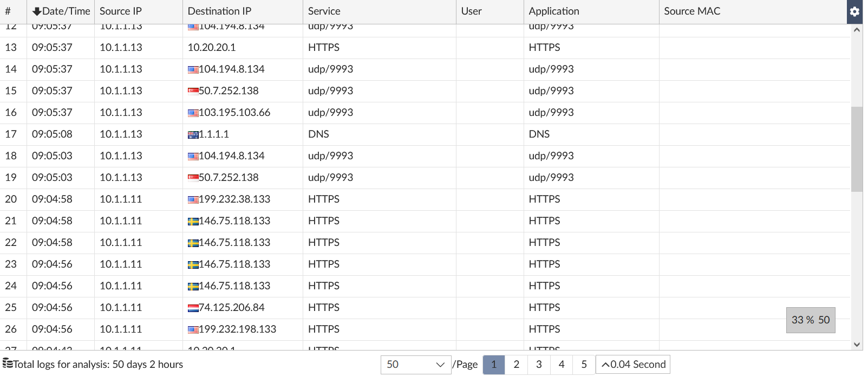Click the scroll up arrow of the table
Viewport: 868px width, 376px height.
click(x=857, y=30)
